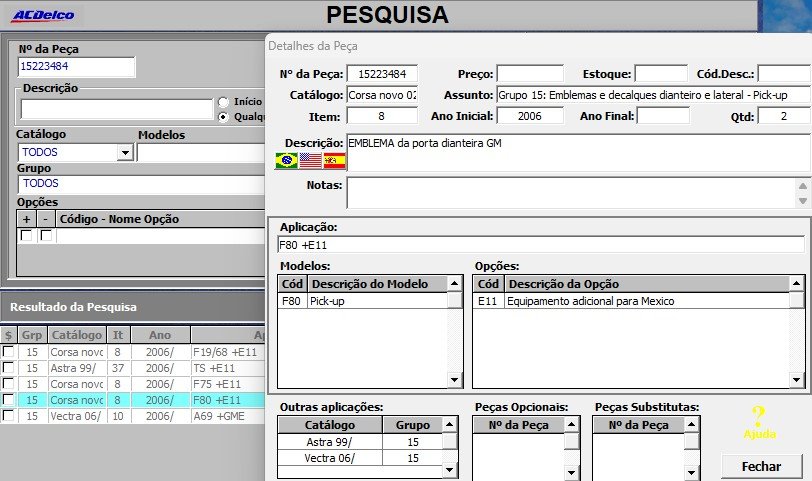Click the Estoque field in details

point(661,74)
